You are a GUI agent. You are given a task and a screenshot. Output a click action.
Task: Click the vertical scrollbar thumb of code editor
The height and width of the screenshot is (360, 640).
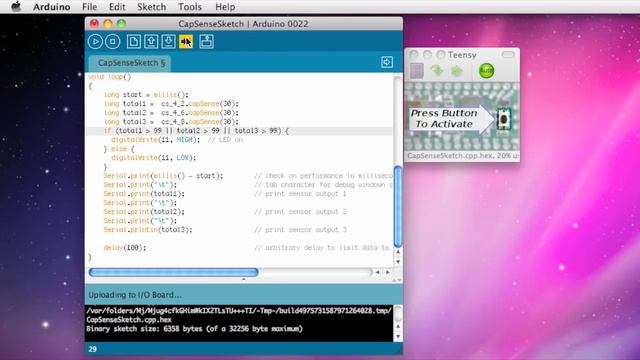(398, 207)
